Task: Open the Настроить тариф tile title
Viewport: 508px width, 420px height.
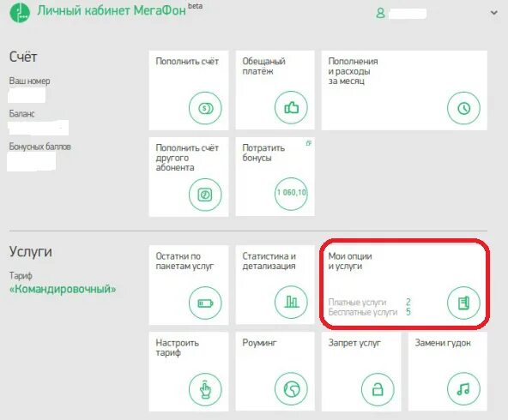Action: [177, 347]
